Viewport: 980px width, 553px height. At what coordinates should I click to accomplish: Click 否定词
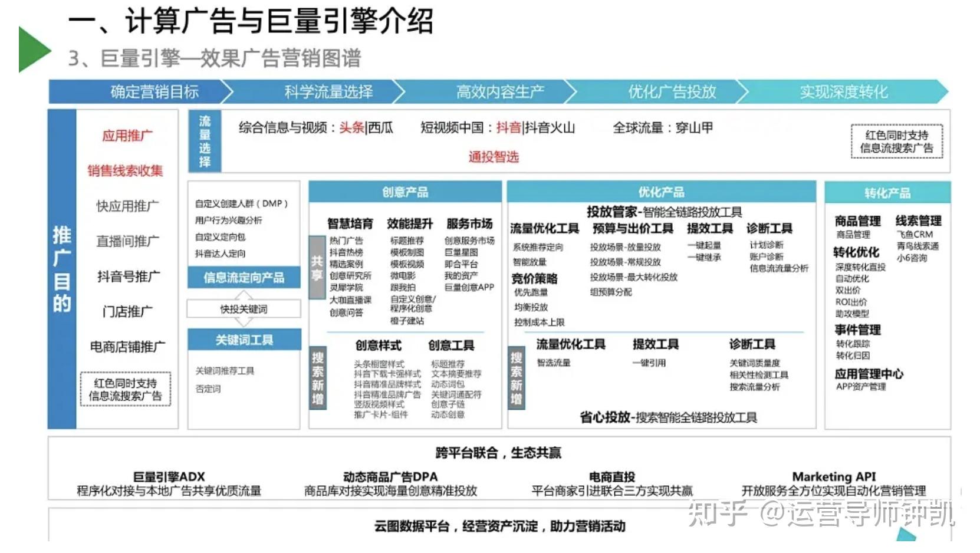point(208,389)
